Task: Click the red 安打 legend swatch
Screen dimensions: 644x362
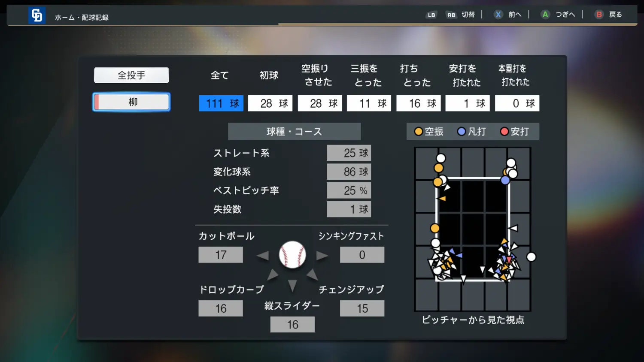Action: 504,132
